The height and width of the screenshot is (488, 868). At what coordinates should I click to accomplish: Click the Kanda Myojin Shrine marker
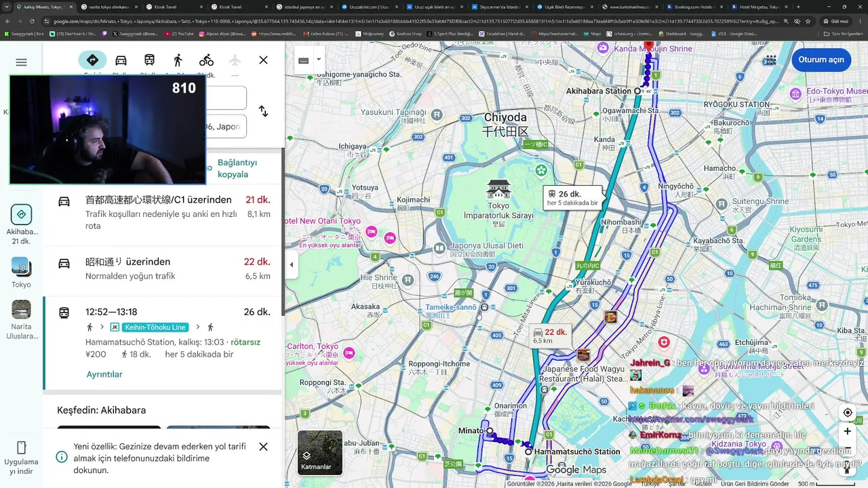603,48
